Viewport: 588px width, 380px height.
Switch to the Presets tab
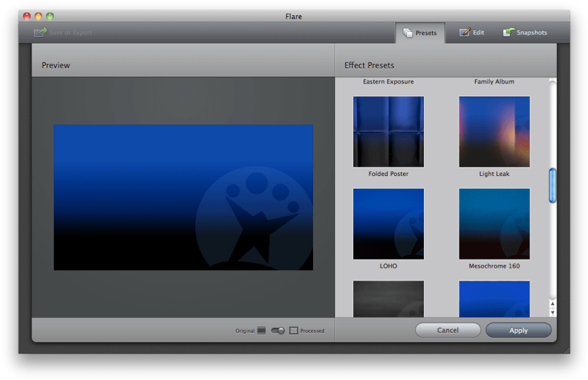click(420, 33)
